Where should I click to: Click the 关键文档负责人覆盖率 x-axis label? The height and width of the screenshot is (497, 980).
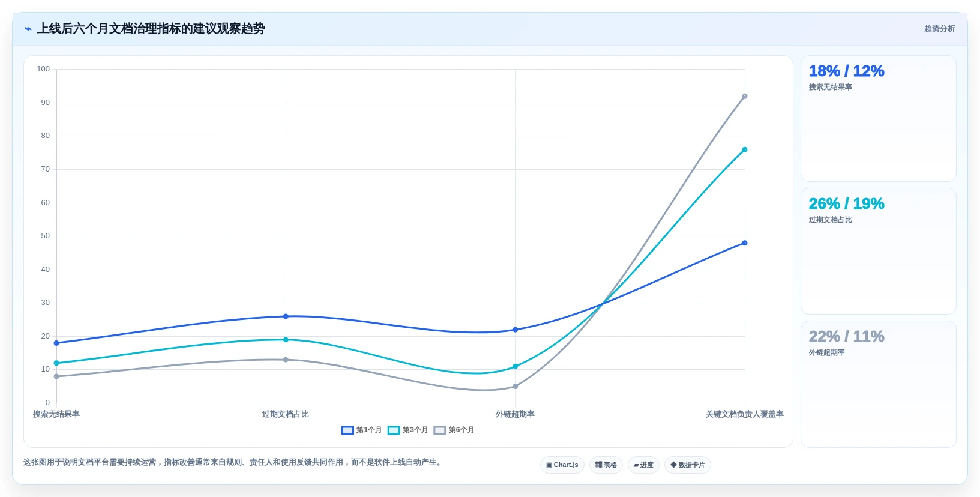(x=745, y=414)
